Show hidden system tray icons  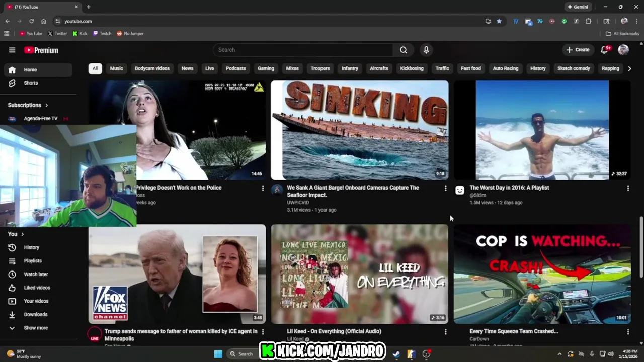[x=559, y=354]
